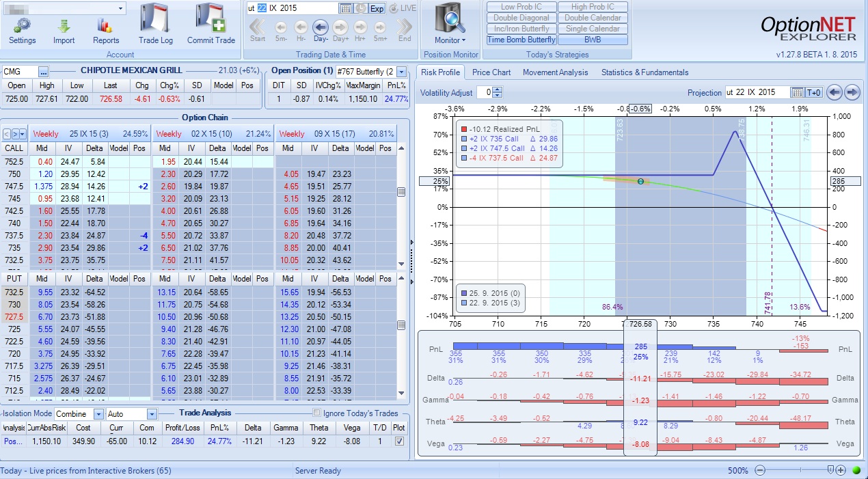Select Single Calendar strategy
This screenshot has width=868, height=479.
593,29
